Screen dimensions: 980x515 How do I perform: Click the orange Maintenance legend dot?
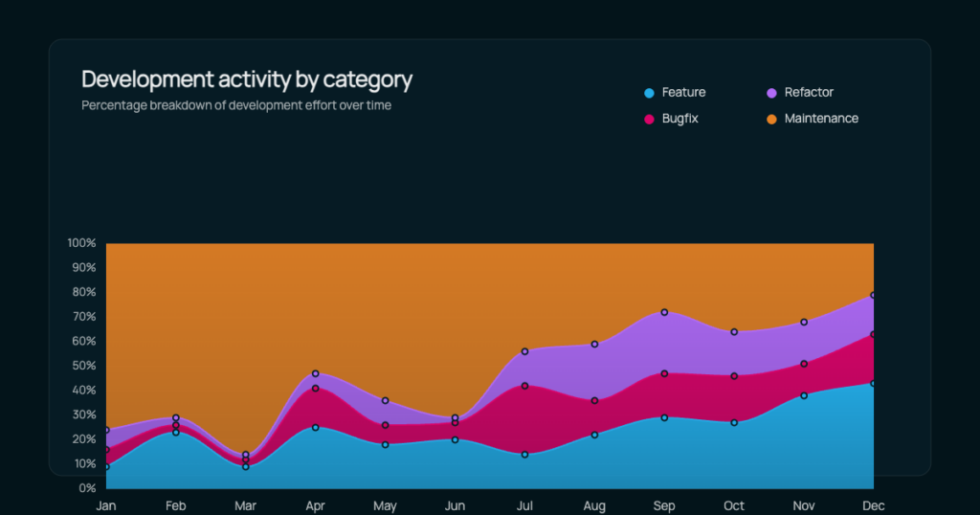click(772, 120)
